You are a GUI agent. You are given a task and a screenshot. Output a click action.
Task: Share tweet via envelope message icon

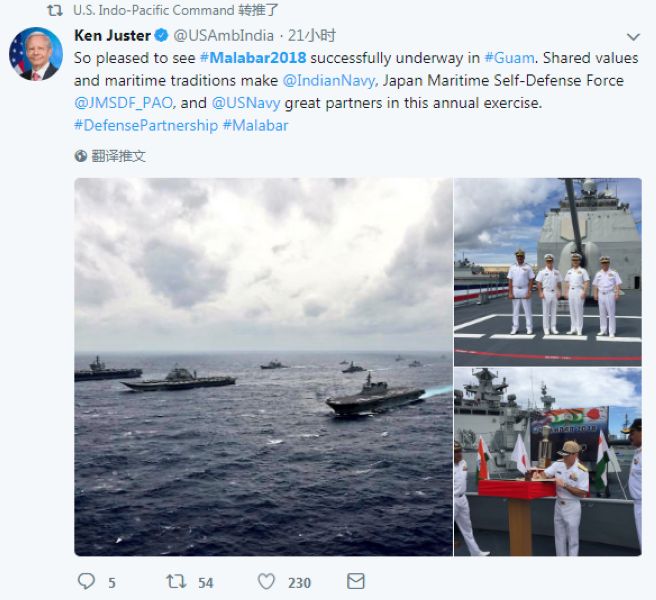coord(356,581)
